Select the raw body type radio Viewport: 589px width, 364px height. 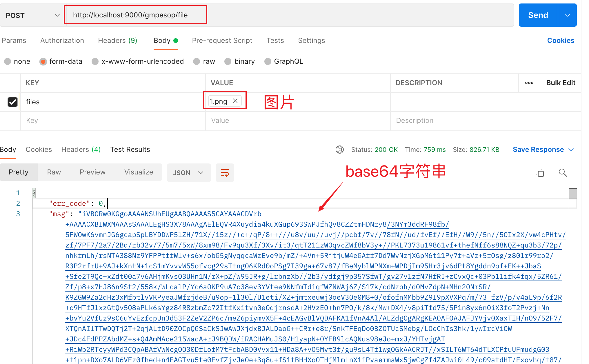tap(197, 61)
